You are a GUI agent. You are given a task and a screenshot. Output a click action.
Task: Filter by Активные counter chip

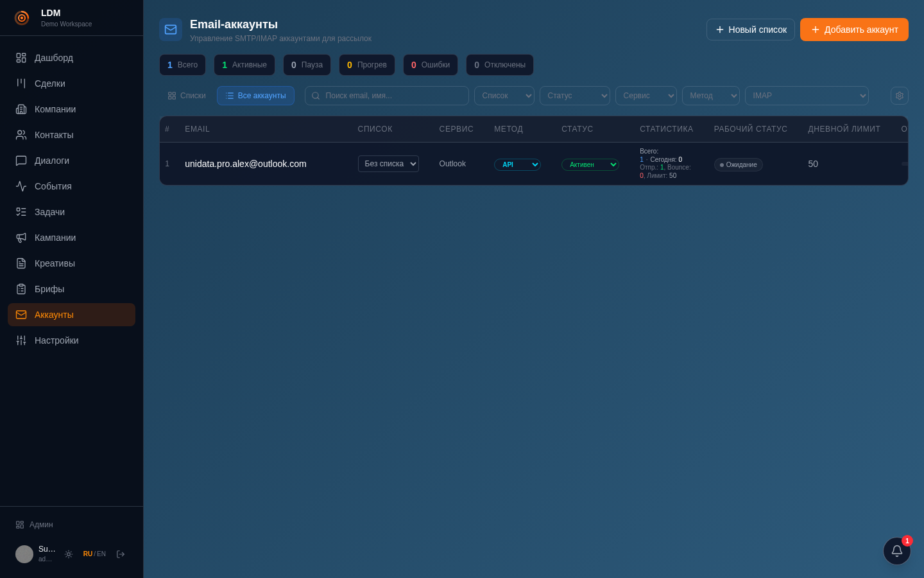244,65
